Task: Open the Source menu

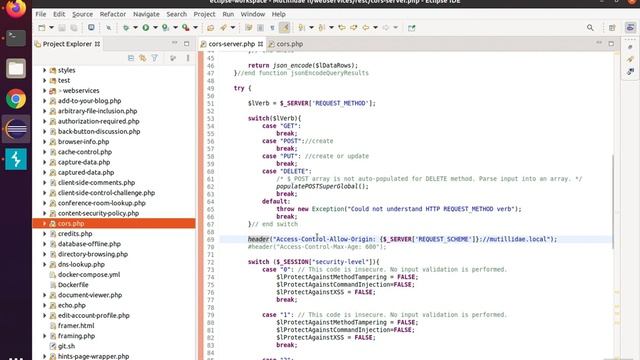Action: coord(82,14)
